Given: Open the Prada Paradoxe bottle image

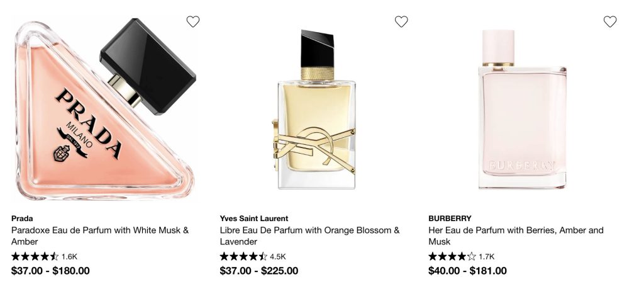Looking at the screenshot, I should [105, 110].
